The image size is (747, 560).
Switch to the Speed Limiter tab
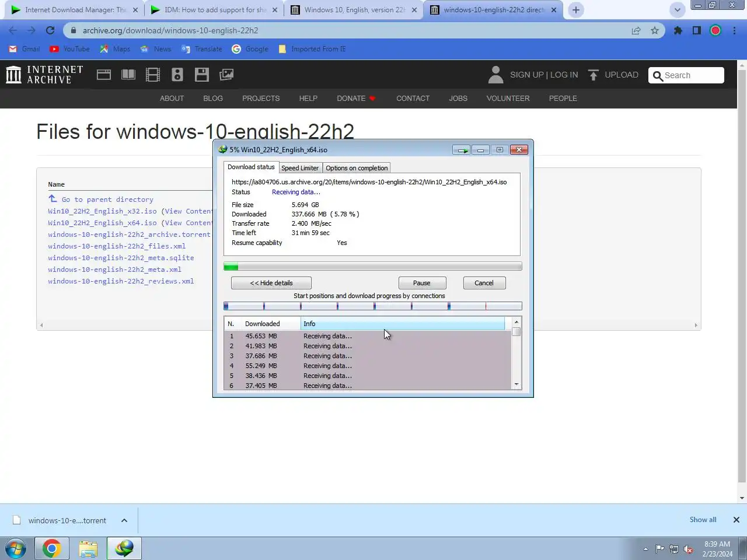click(300, 168)
